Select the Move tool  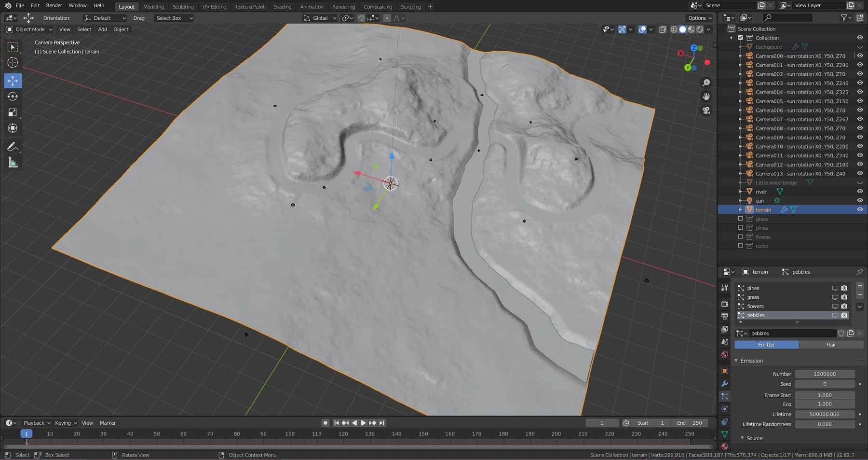click(x=13, y=81)
